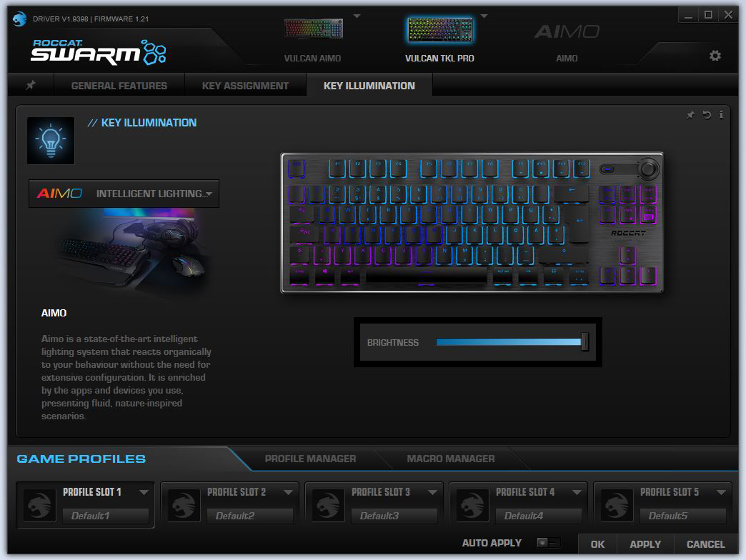
Task: Toggle the Auto Apply switch
Action: (x=549, y=543)
